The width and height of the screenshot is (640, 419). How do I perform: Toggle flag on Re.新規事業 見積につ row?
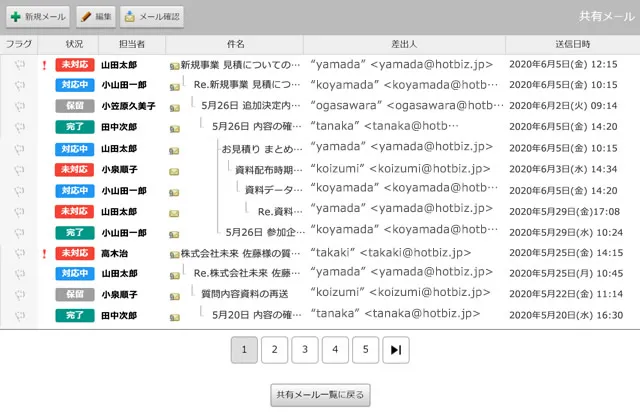coord(20,86)
